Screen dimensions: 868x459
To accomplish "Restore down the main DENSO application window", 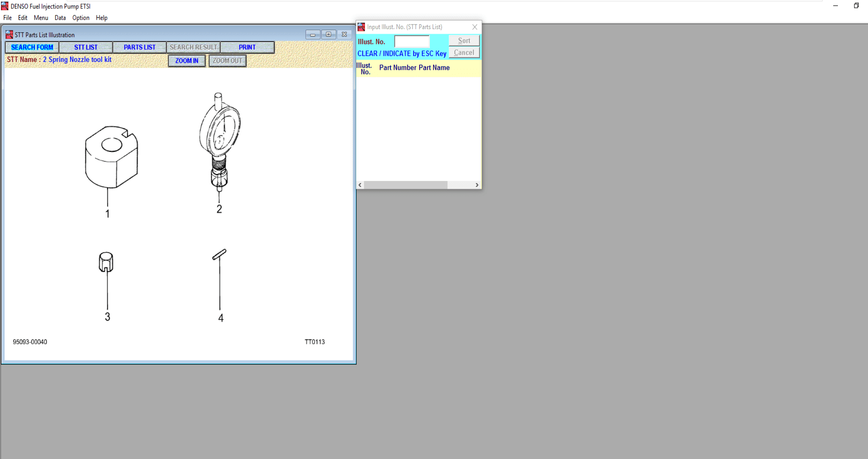I will pyautogui.click(x=856, y=6).
